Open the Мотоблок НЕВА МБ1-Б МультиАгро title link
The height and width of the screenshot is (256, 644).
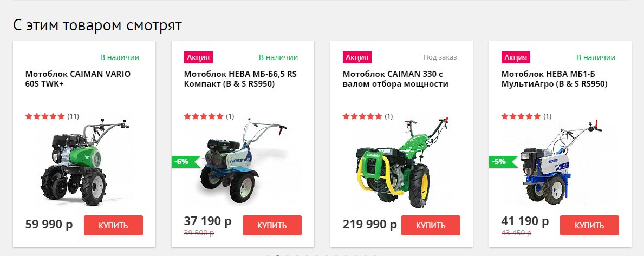click(x=555, y=79)
